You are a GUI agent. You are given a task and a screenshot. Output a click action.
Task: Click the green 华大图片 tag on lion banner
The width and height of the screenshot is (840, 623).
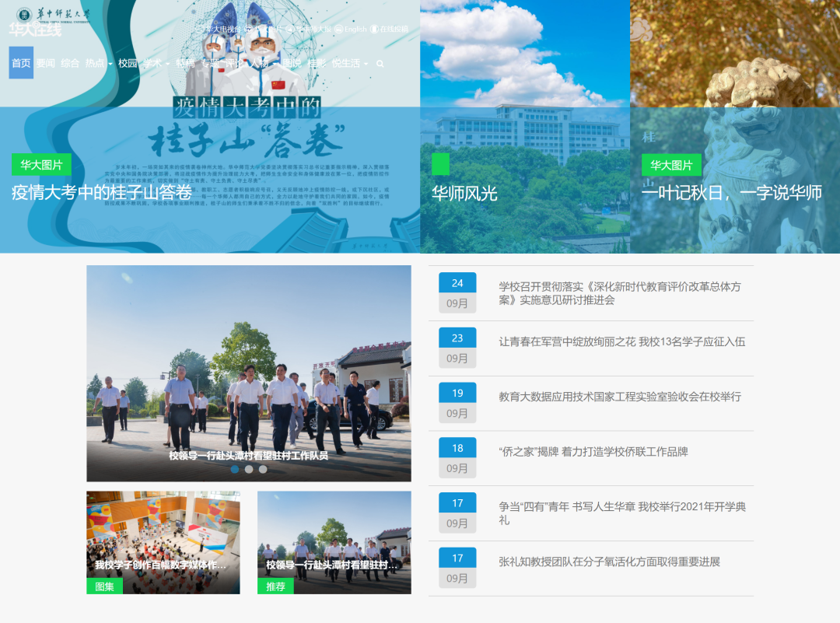671,165
